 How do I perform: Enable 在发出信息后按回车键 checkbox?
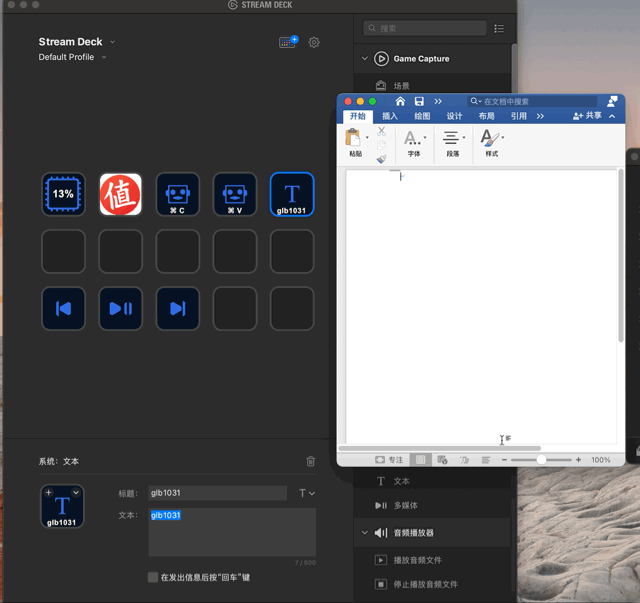153,577
